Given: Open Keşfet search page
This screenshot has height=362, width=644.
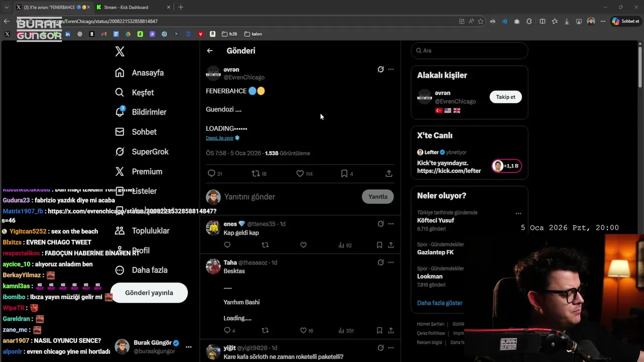Looking at the screenshot, I should point(134,93).
